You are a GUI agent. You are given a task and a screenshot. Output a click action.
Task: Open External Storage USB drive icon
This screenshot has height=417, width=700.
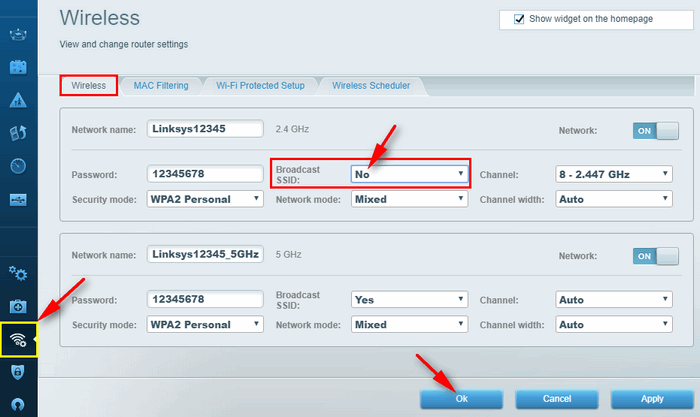pos(18,198)
